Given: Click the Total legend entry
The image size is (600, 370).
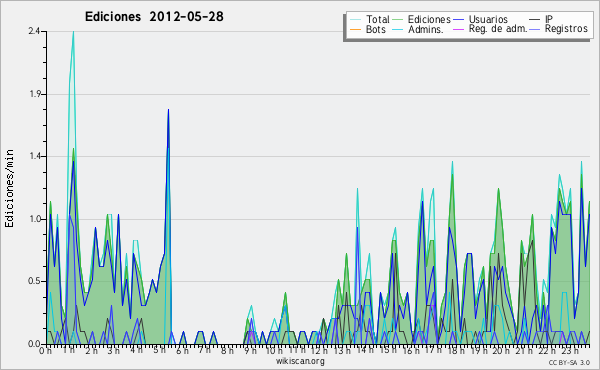Looking at the screenshot, I should click(x=370, y=19).
